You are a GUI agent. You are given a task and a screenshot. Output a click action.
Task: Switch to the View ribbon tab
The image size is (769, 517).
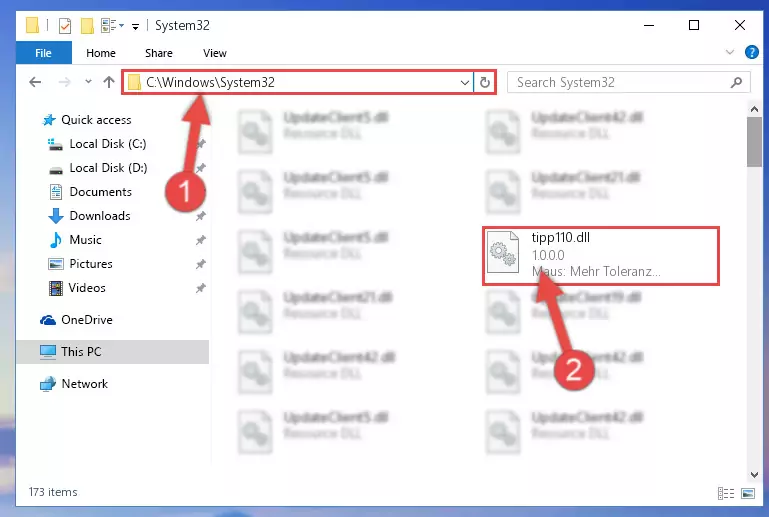click(x=215, y=53)
